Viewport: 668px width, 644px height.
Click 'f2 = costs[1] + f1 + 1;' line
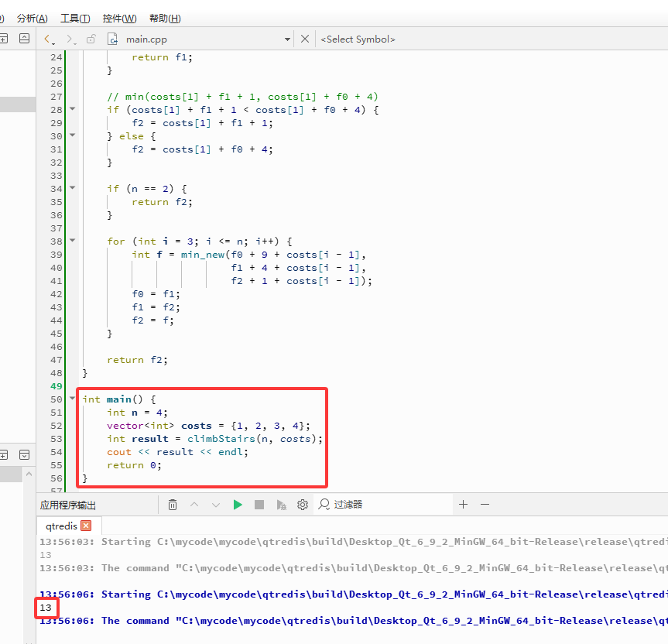[x=202, y=123]
